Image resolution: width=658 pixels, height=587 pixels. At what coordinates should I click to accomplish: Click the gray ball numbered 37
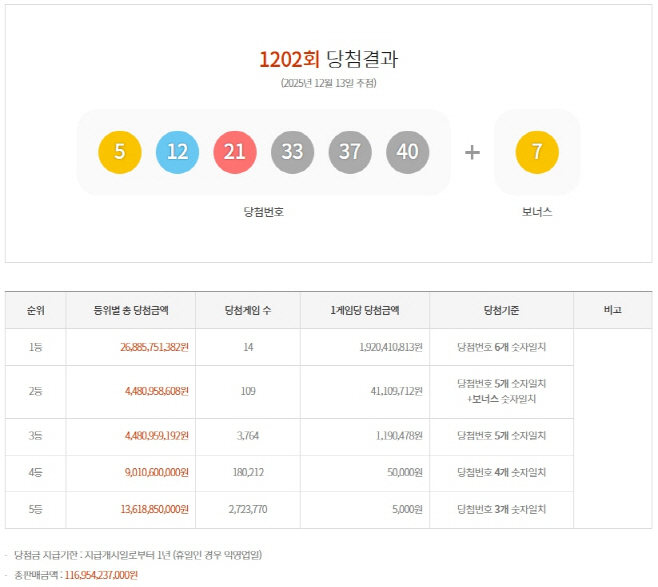pyautogui.click(x=350, y=152)
